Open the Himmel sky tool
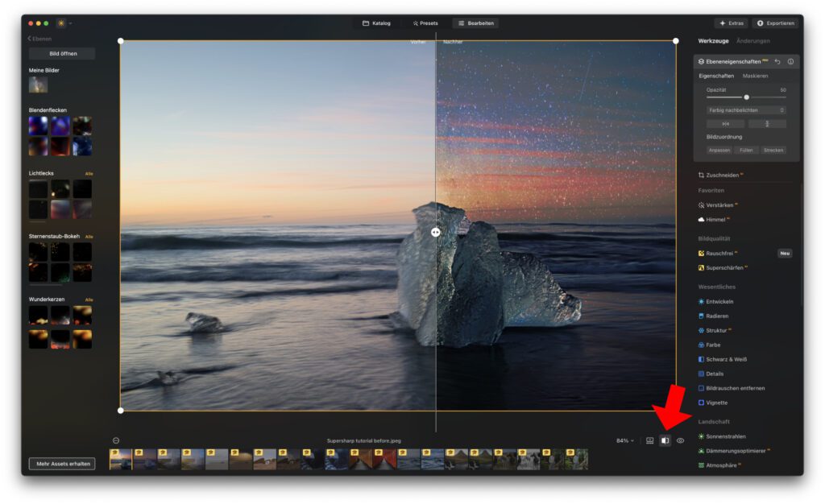The image size is (825, 504). click(715, 220)
